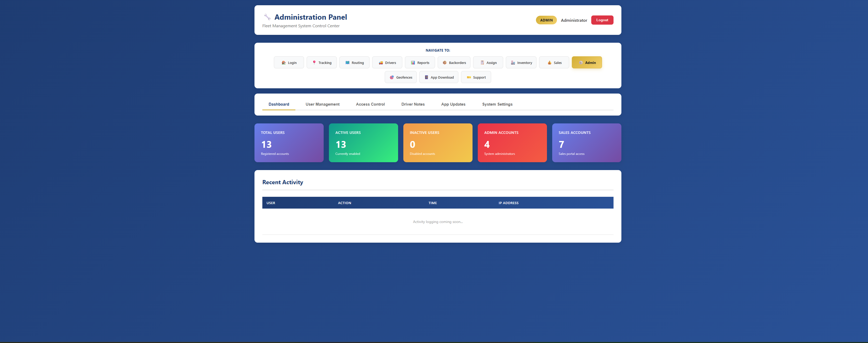This screenshot has width=868, height=343.
Task: Go to the App Updates tab
Action: coord(453,104)
